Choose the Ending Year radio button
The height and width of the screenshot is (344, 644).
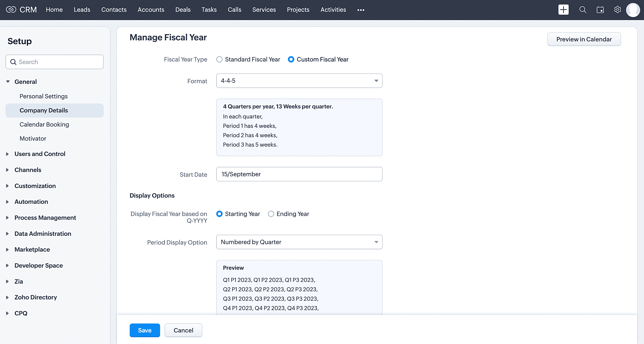[x=271, y=214]
